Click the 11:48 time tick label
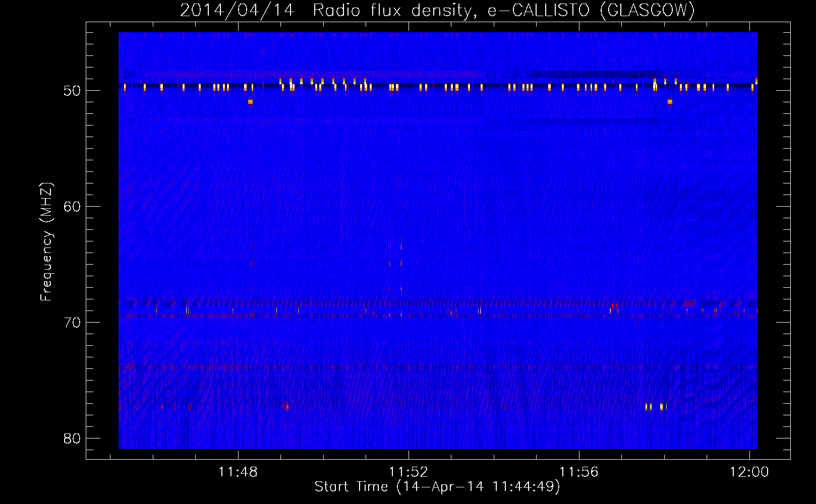 pos(238,472)
